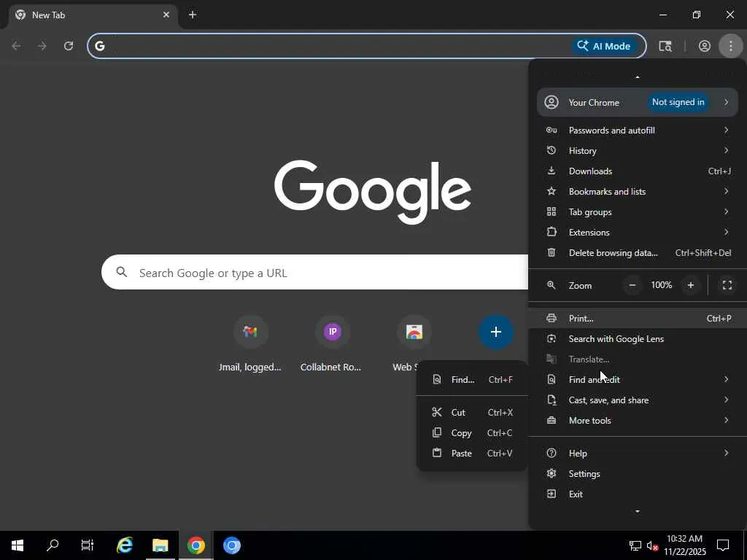Screen dimensions: 747x560
Task: Click the Chromium taskbar icon
Action: (x=232, y=545)
